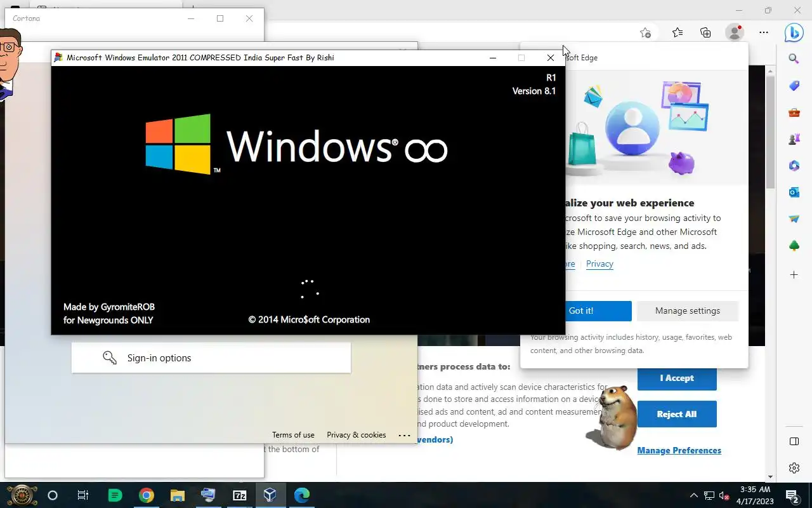Open E-tree icon in Edge sidebar
This screenshot has width=812, height=508.
pos(794,246)
